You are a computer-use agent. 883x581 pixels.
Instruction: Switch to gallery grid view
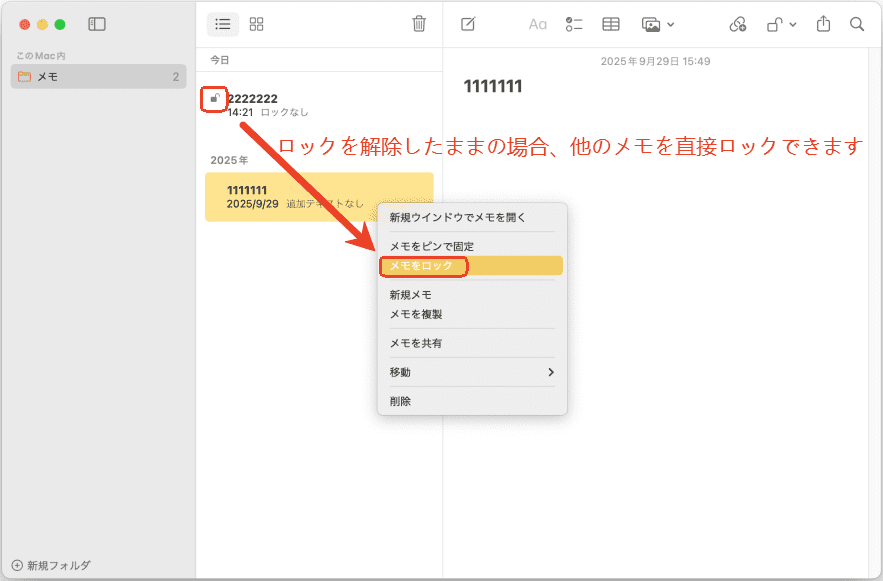click(x=257, y=24)
